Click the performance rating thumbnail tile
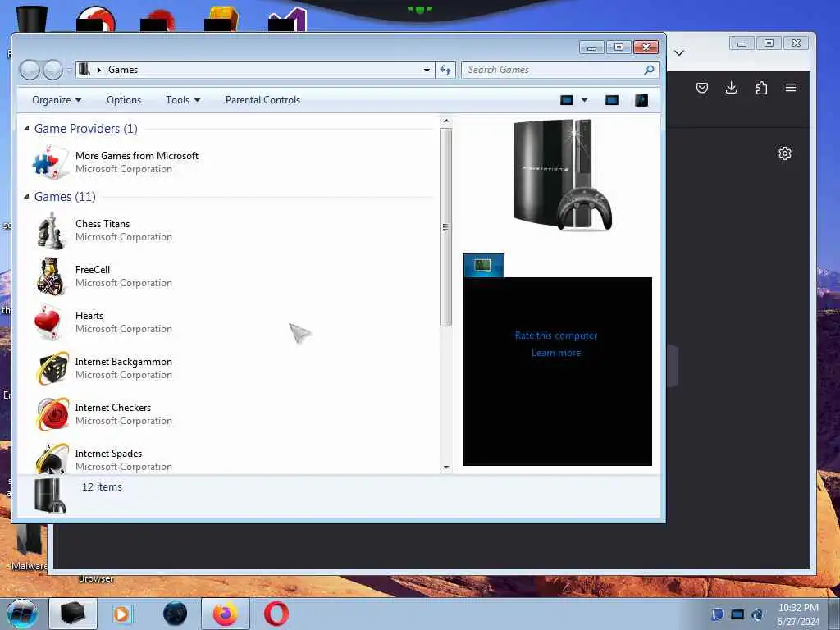Viewport: 840px width, 630px height. click(x=484, y=266)
